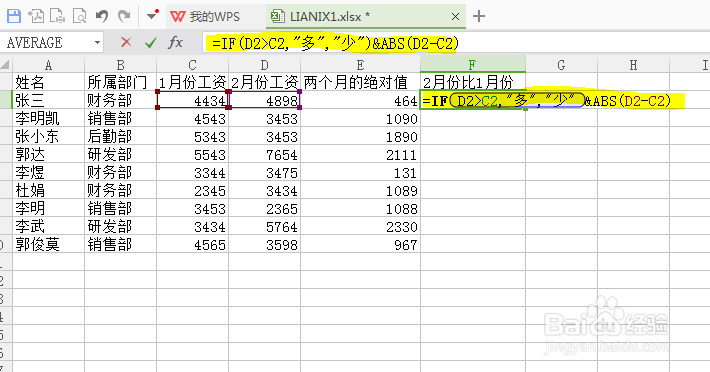This screenshot has width=710, height=372.
Task: Click the cell containing 杜娟
Action: tap(48, 191)
